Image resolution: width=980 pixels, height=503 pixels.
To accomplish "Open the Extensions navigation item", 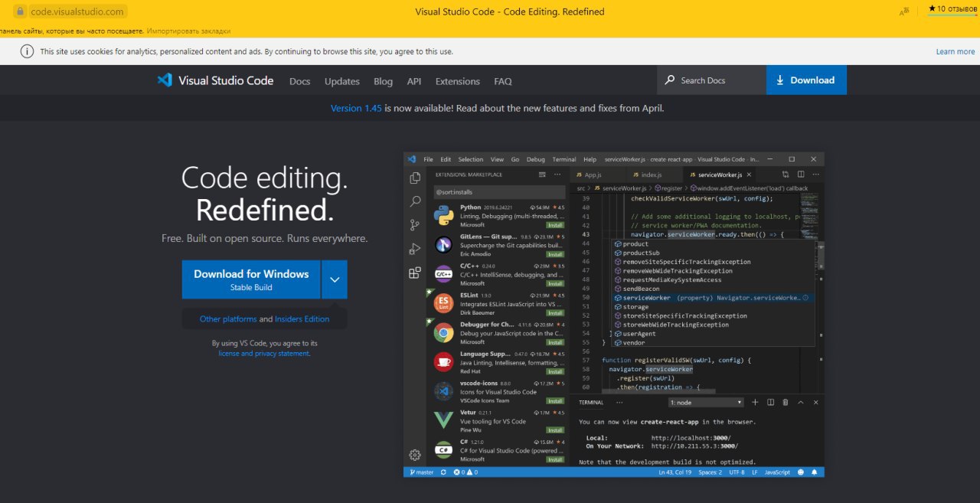I will 458,81.
